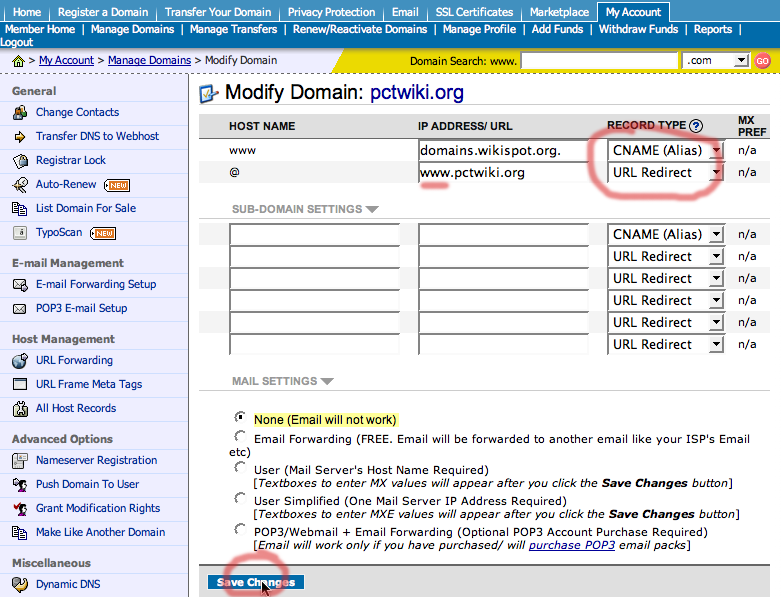This screenshot has width=781, height=597.
Task: Click the Logout link
Action: [x=17, y=42]
